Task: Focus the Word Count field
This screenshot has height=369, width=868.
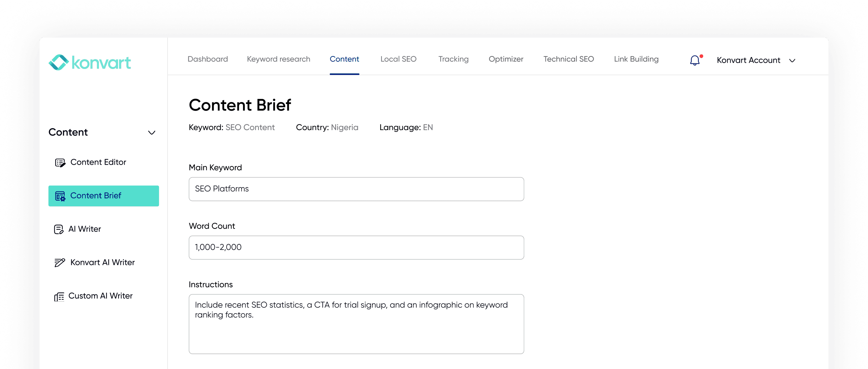Action: coord(356,247)
